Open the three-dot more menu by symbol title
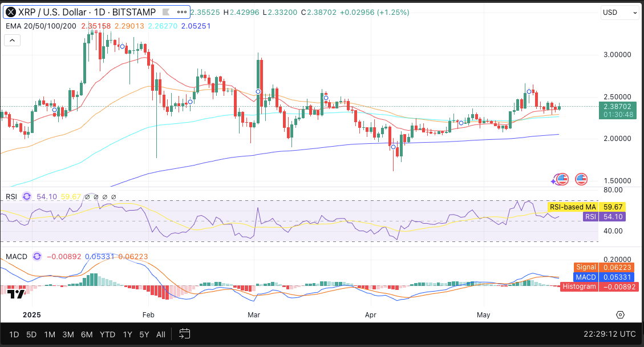This screenshot has height=347, width=644. (182, 13)
